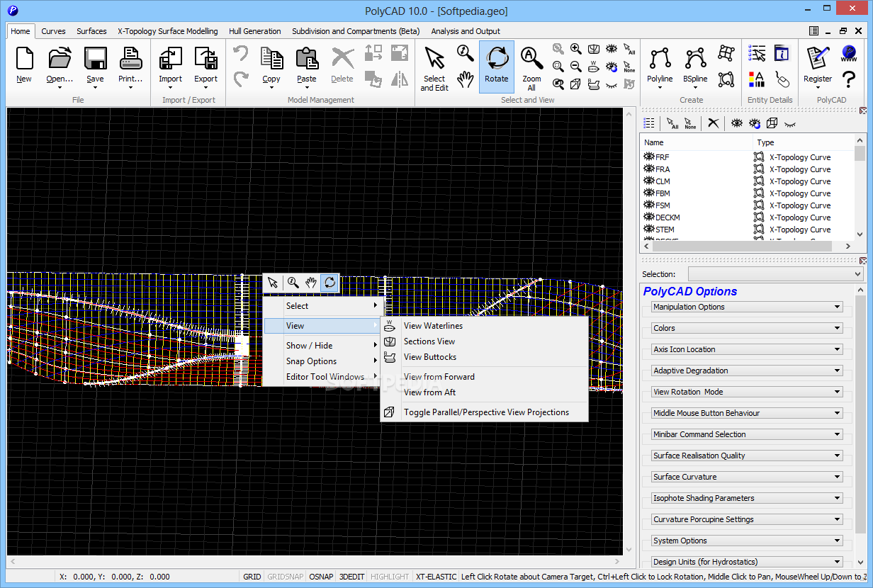Click the Zoom All magnifier icon
Image resolution: width=873 pixels, height=588 pixels.
click(531, 58)
